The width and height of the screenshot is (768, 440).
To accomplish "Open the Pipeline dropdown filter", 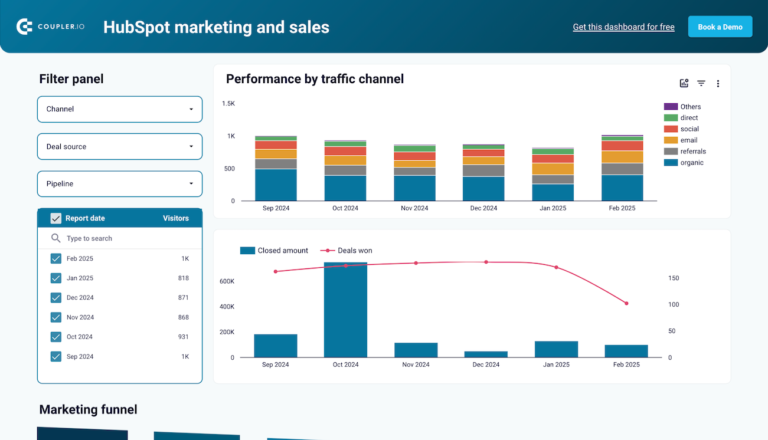I will point(120,184).
